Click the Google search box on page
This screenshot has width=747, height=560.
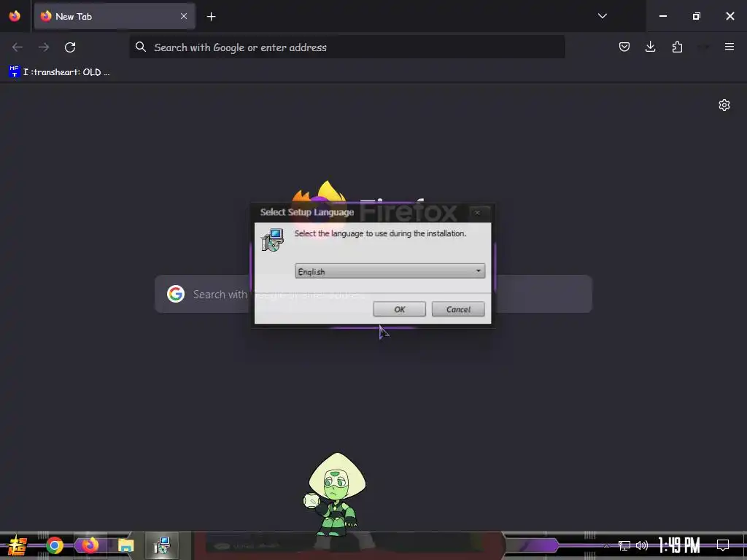373,294
